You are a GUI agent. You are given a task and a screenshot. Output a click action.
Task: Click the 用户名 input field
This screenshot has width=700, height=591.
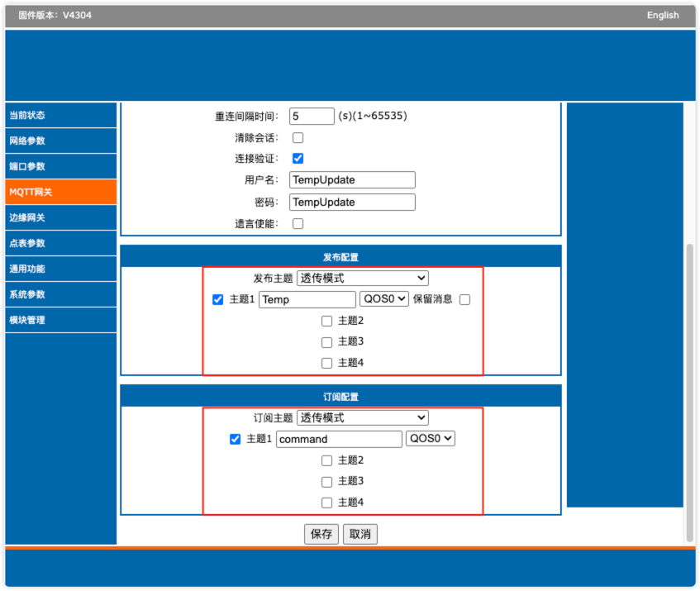[x=352, y=180]
